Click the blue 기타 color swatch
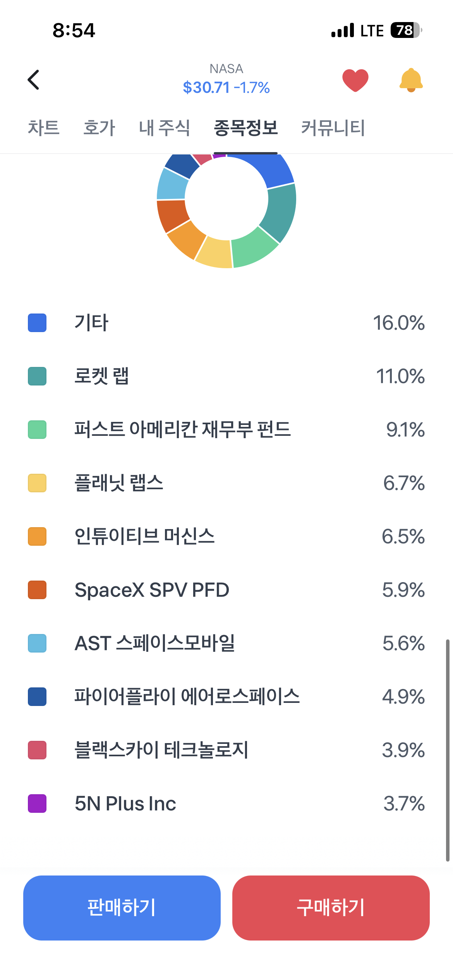This screenshot has height=980, width=453. tap(37, 323)
